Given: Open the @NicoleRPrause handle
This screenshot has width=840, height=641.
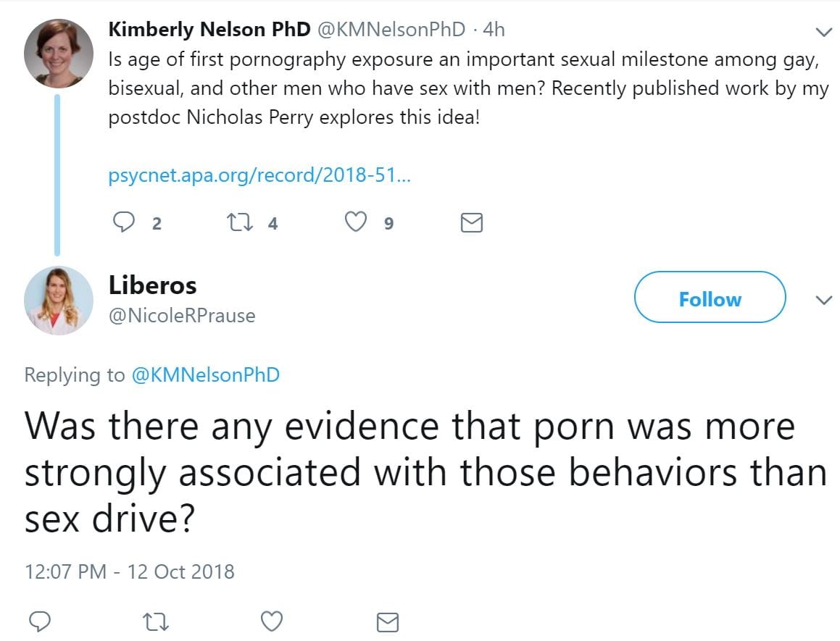Looking at the screenshot, I should (182, 316).
